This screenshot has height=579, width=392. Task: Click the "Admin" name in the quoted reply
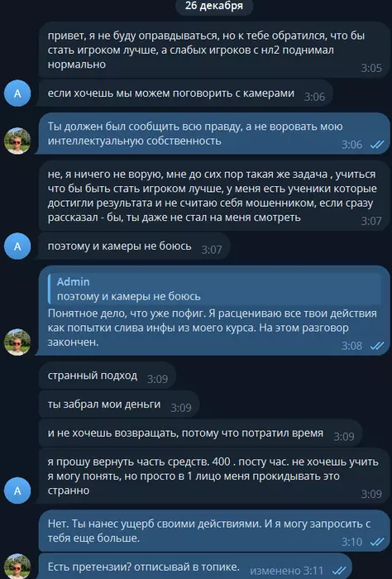(73, 282)
